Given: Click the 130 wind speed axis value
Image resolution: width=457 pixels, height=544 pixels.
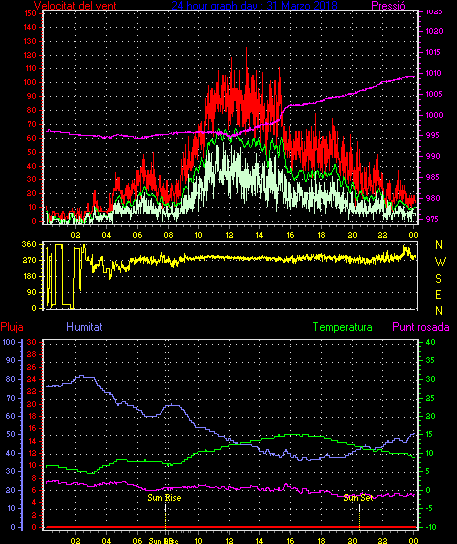Looking at the screenshot, I should coord(31,41).
